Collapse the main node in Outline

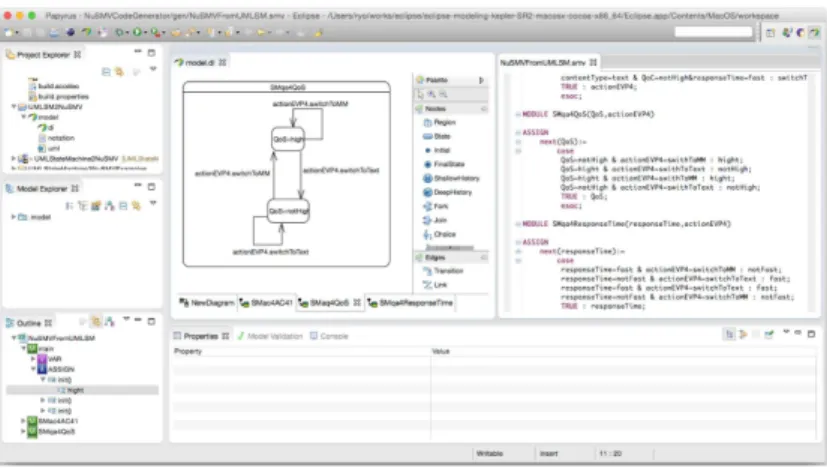23,349
